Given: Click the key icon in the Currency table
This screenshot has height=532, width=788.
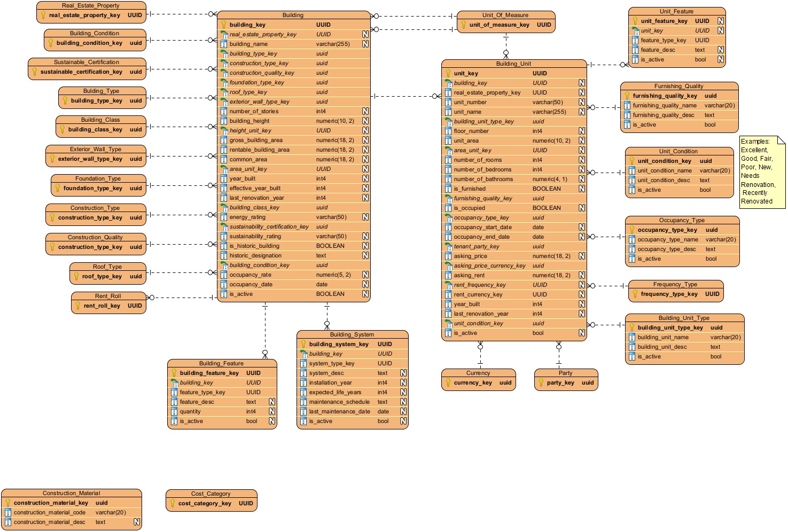Looking at the screenshot, I should point(448,382).
